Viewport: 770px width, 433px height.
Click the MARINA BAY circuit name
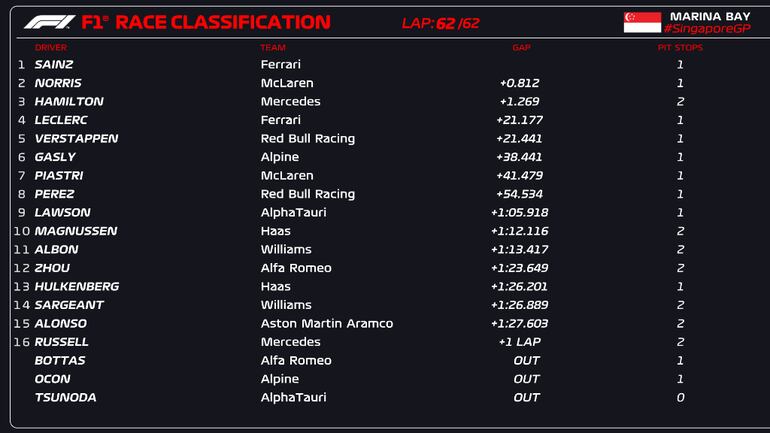[x=709, y=15]
